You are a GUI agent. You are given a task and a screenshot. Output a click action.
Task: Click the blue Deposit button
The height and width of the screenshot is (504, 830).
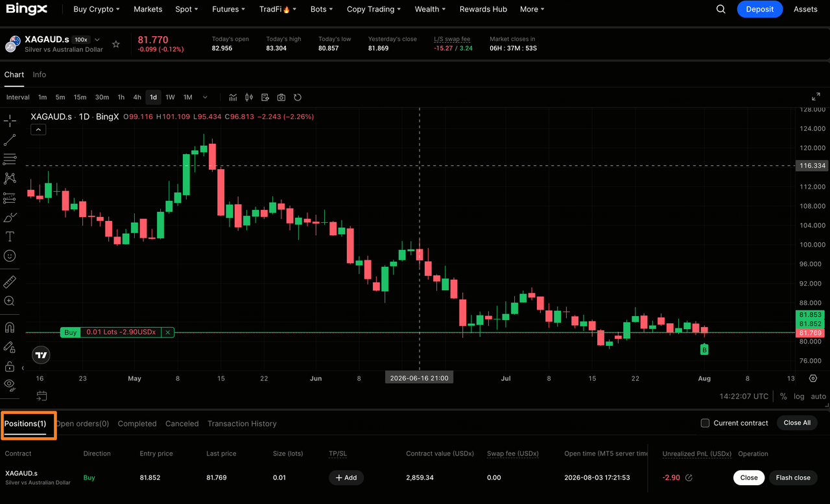click(760, 9)
